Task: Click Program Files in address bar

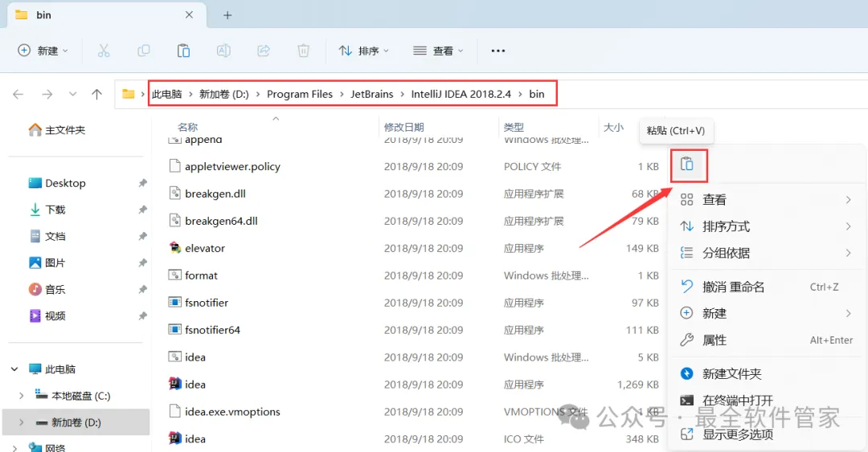Action: [x=300, y=94]
